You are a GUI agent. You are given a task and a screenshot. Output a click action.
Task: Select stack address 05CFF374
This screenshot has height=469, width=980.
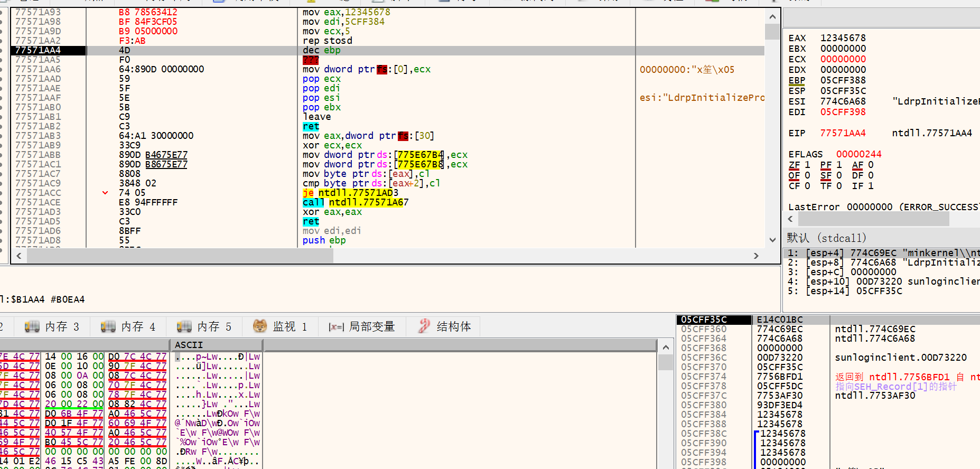(704, 377)
